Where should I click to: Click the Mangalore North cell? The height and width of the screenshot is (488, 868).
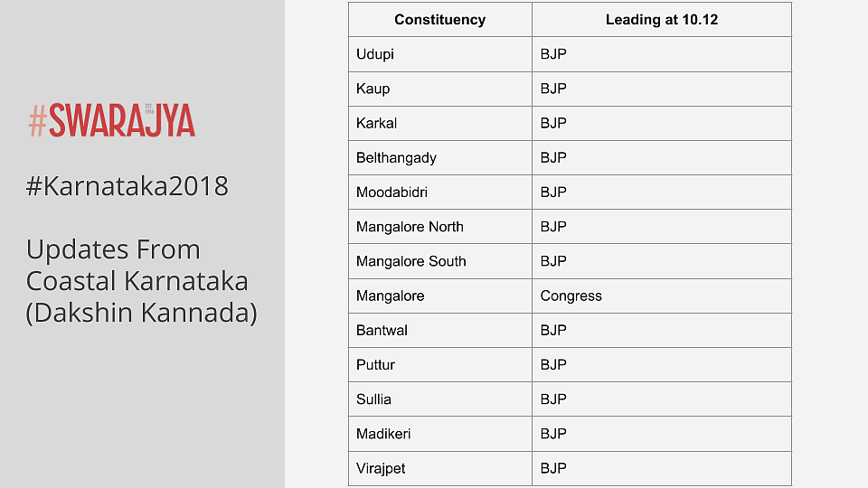point(440,226)
